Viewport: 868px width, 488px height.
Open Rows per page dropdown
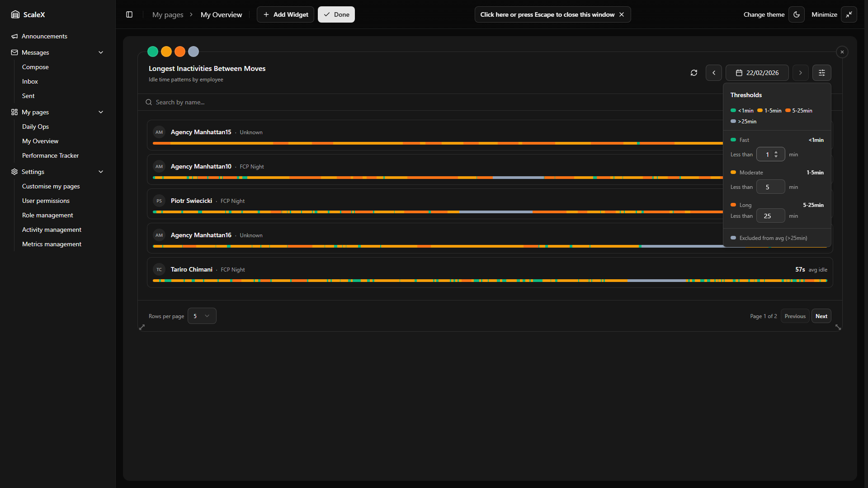tap(202, 316)
